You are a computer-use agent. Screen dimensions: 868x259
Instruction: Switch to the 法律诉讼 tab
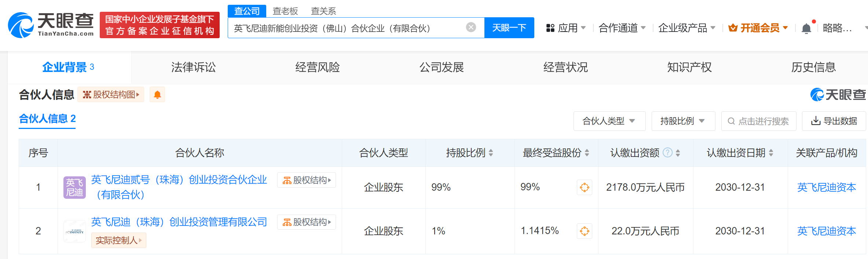193,67
